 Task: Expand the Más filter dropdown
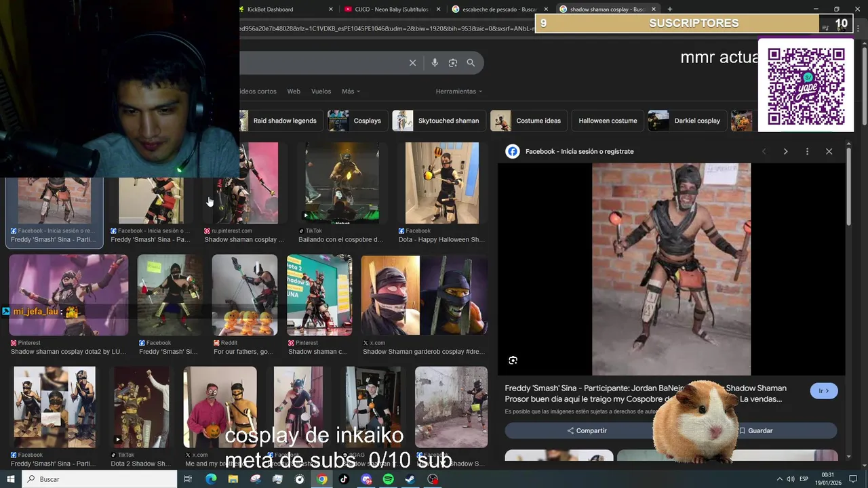click(x=351, y=91)
